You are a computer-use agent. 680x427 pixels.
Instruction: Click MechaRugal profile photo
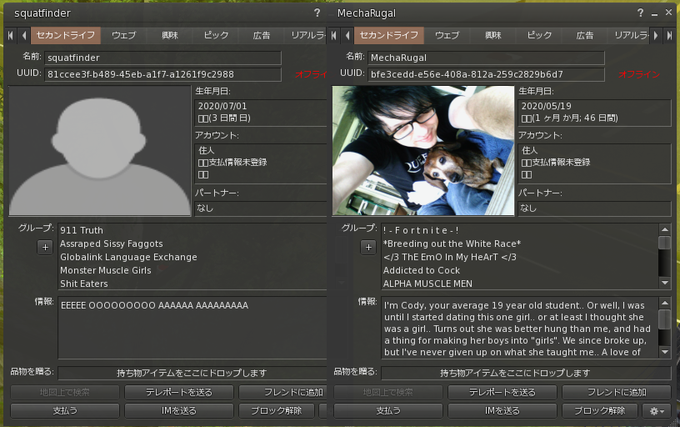pos(423,150)
